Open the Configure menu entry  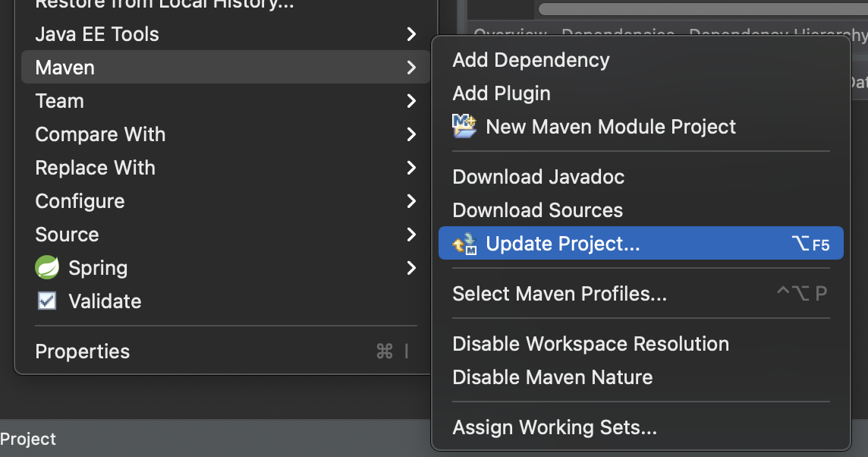click(226, 201)
